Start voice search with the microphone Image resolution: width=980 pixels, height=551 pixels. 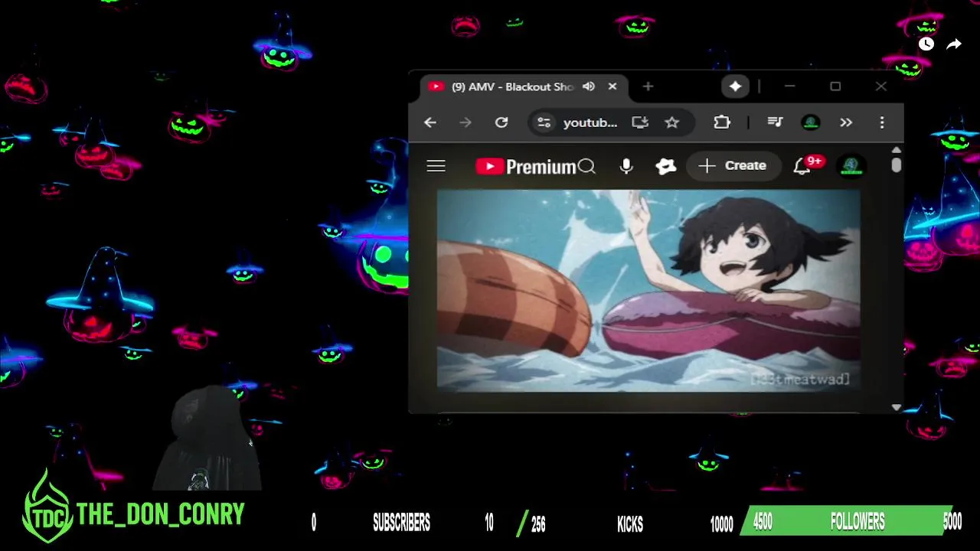click(x=626, y=166)
